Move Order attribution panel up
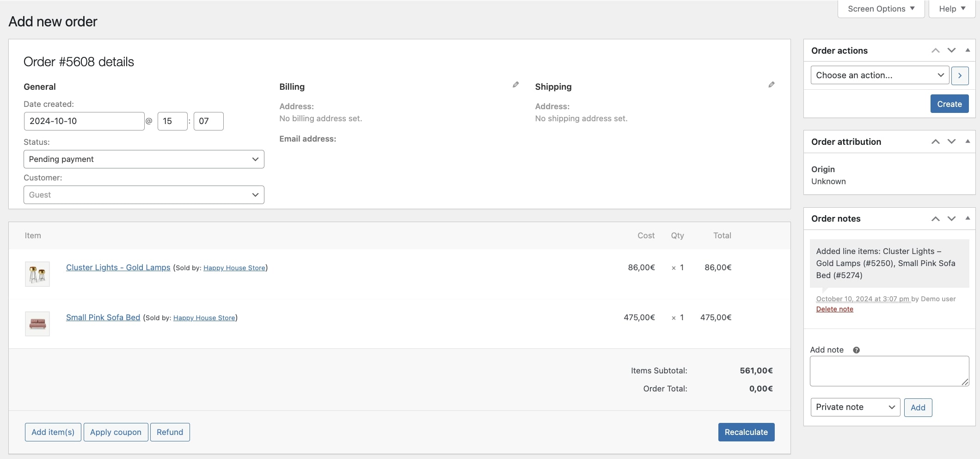 (936, 142)
